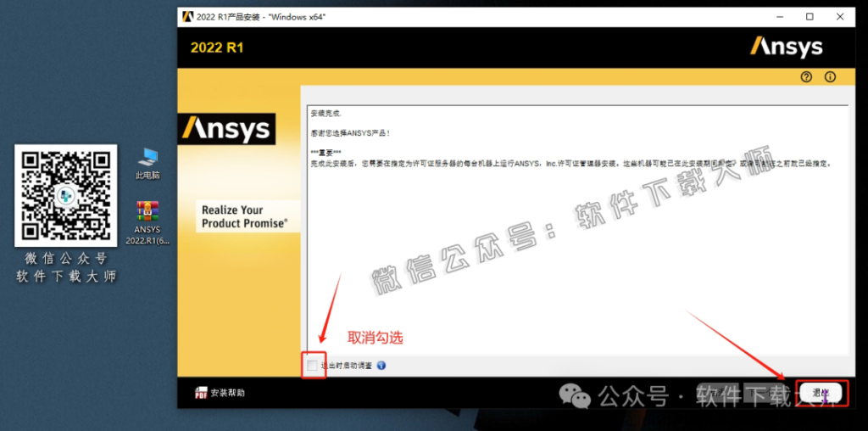
Task: Open the 安装帮助 PDF help link
Action: click(x=220, y=393)
